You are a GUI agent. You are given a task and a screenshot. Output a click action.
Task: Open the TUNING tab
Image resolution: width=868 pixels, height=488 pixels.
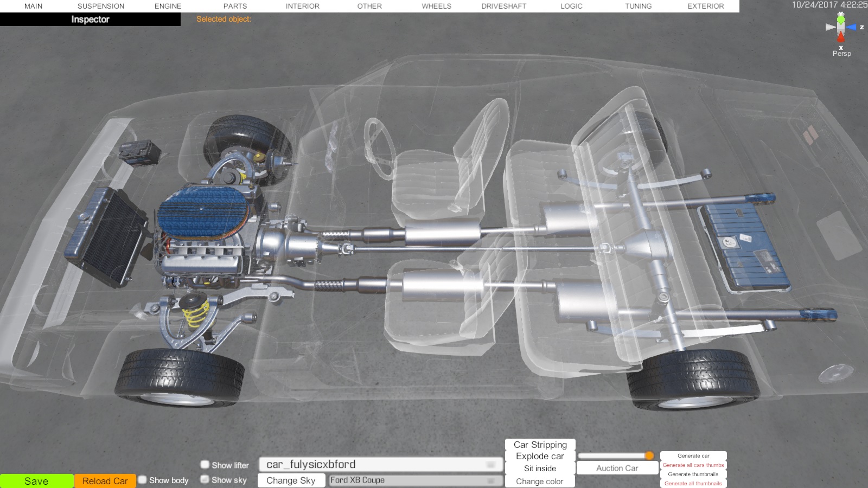point(638,6)
